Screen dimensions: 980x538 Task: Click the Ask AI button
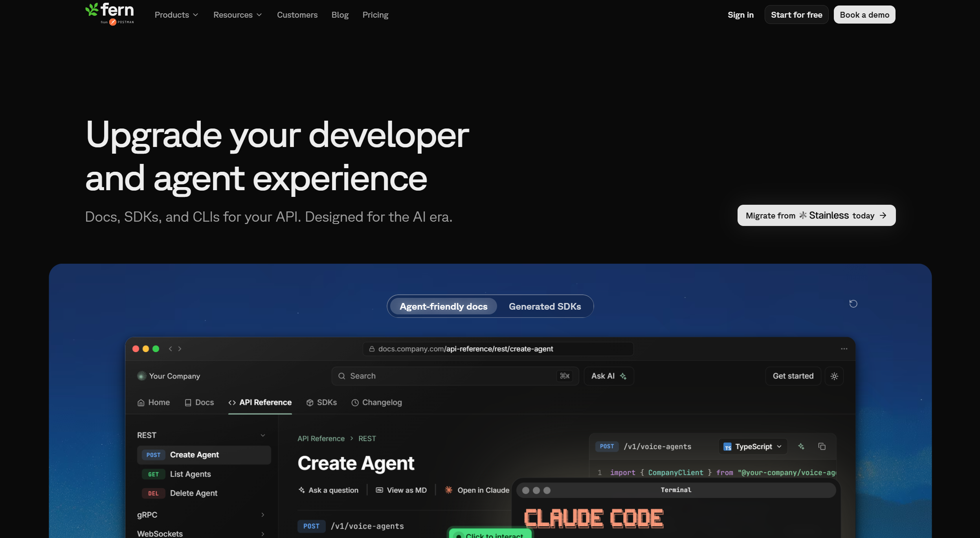pos(609,376)
